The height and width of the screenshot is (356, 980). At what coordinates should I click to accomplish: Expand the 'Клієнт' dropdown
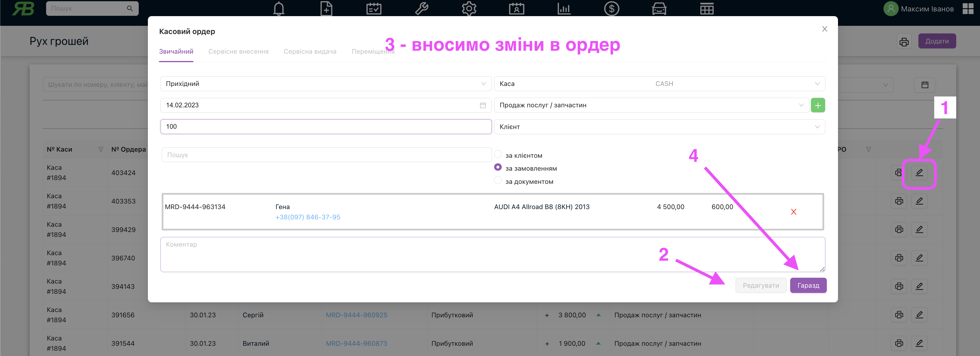click(659, 127)
